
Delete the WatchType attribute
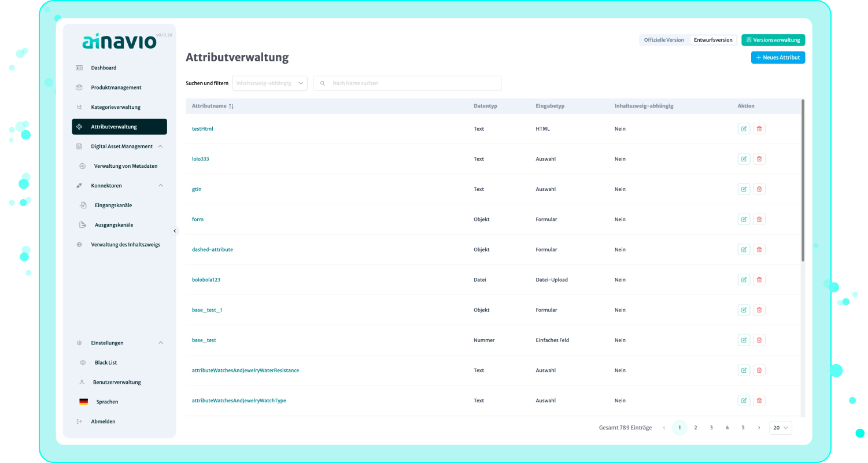coord(759,400)
